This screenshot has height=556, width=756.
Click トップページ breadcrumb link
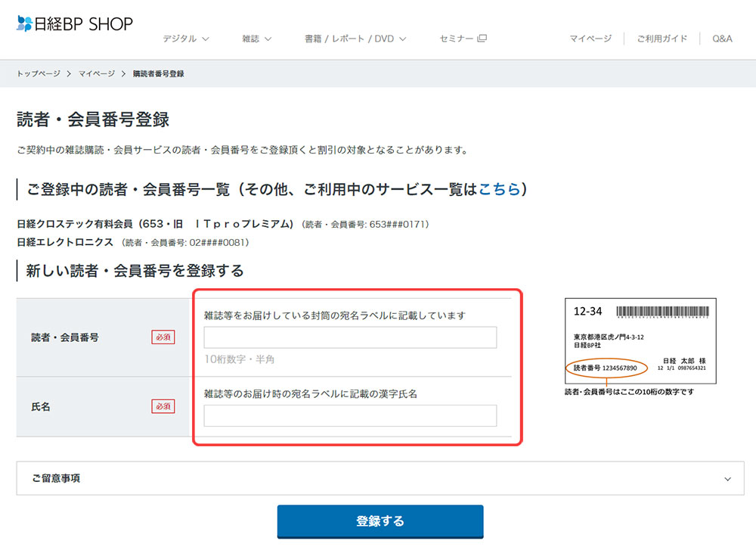tap(39, 73)
